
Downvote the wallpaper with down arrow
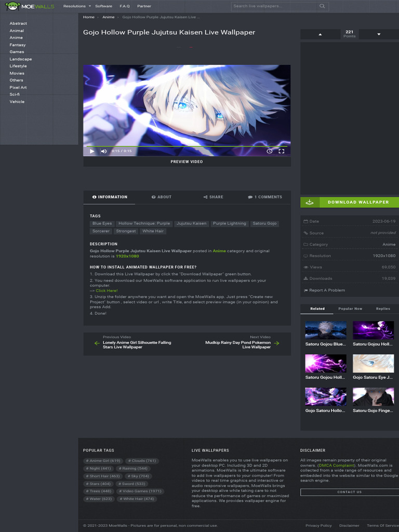379,34
